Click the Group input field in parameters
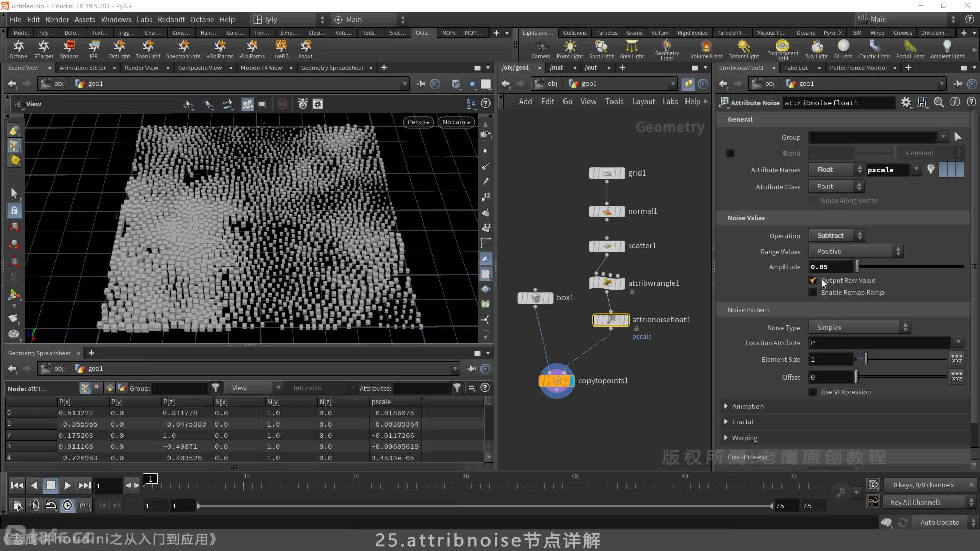980x551 pixels. point(873,137)
